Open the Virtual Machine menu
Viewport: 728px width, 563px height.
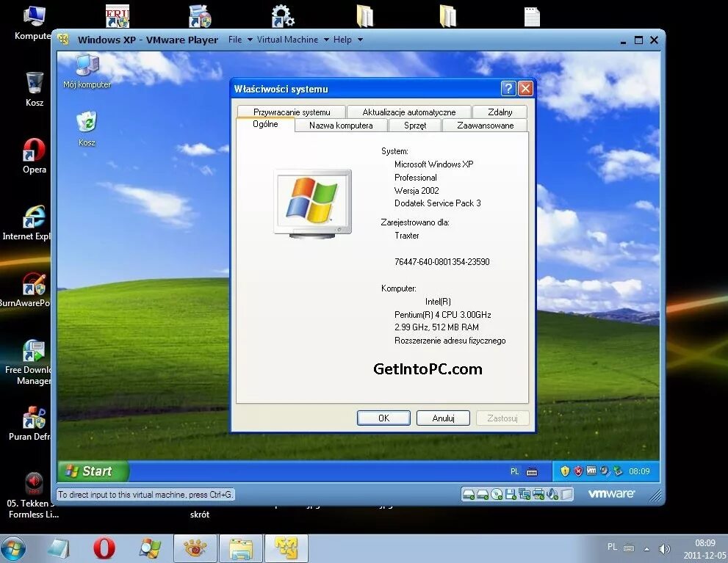(287, 40)
